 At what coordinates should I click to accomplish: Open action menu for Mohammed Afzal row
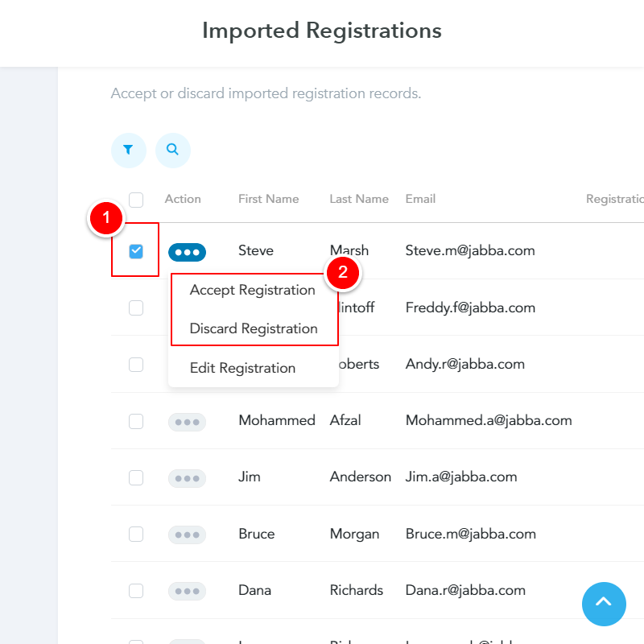(187, 421)
